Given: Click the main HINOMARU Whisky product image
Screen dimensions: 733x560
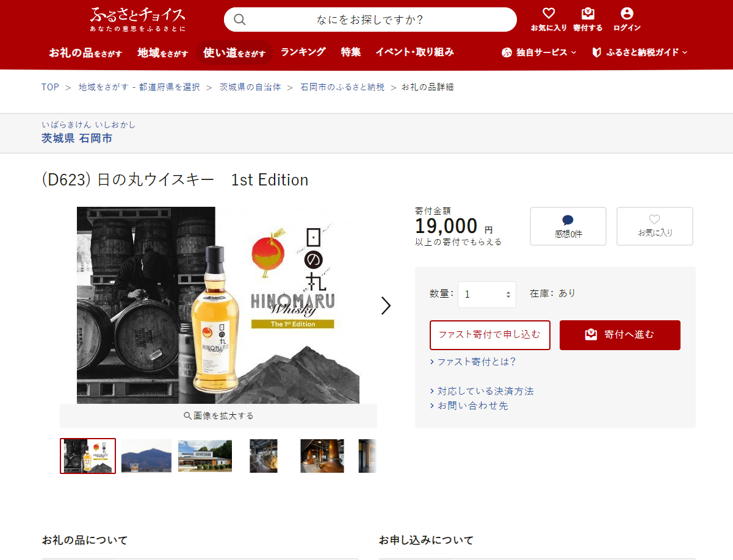Looking at the screenshot, I should (x=218, y=305).
